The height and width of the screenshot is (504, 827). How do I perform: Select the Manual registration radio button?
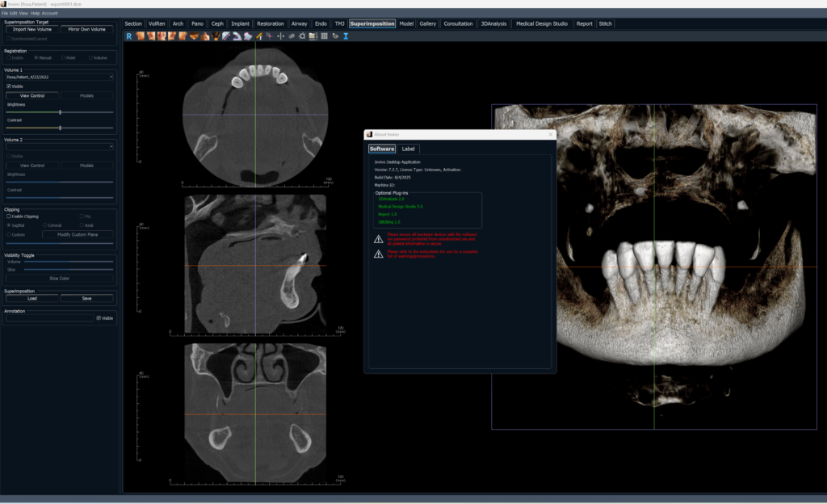[x=36, y=57]
